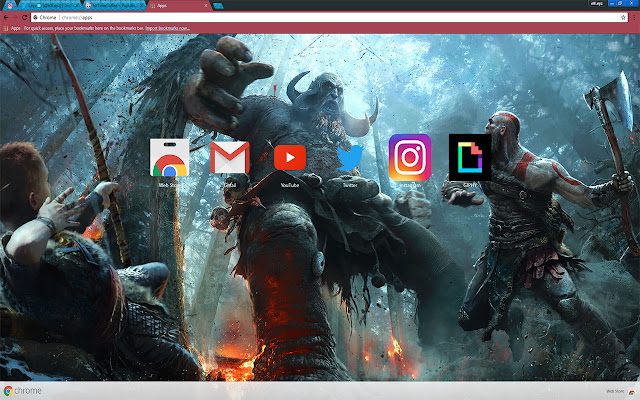Minimize the Chrome window
640x400 pixels.
(611, 3)
